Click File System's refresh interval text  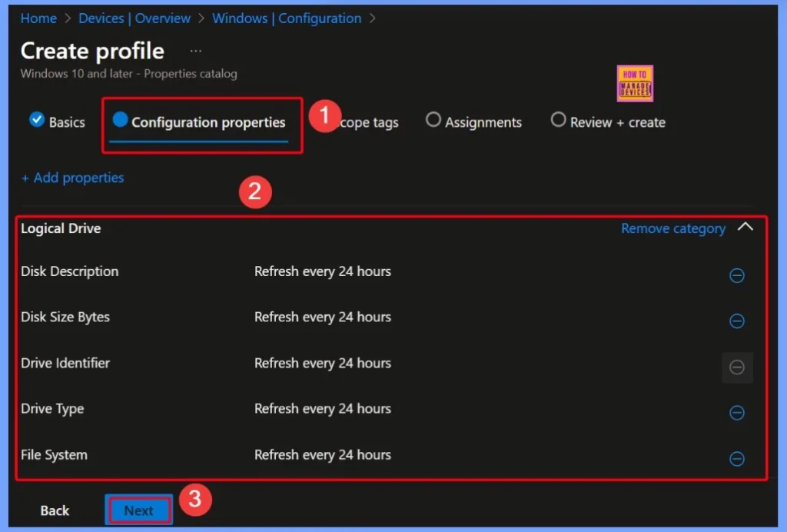323,454
